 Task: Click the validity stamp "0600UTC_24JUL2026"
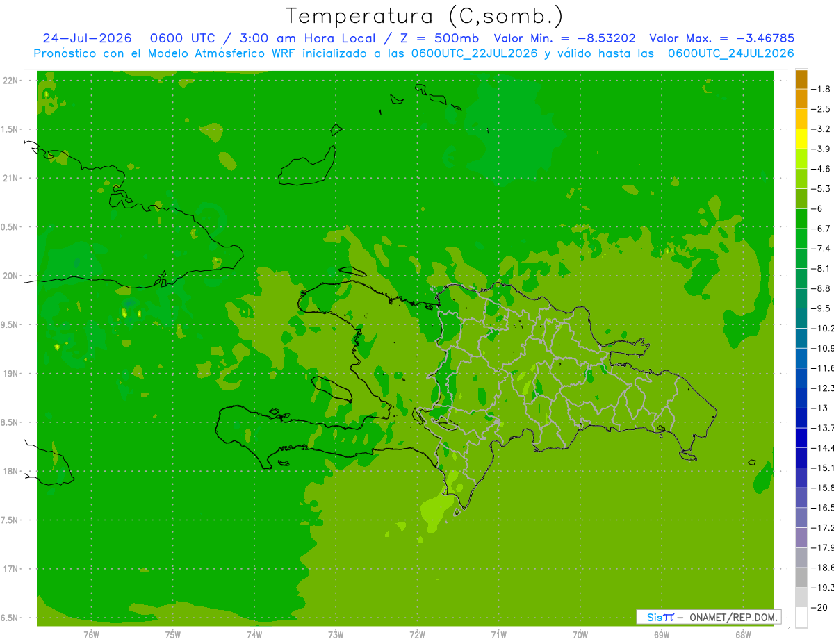click(x=731, y=53)
